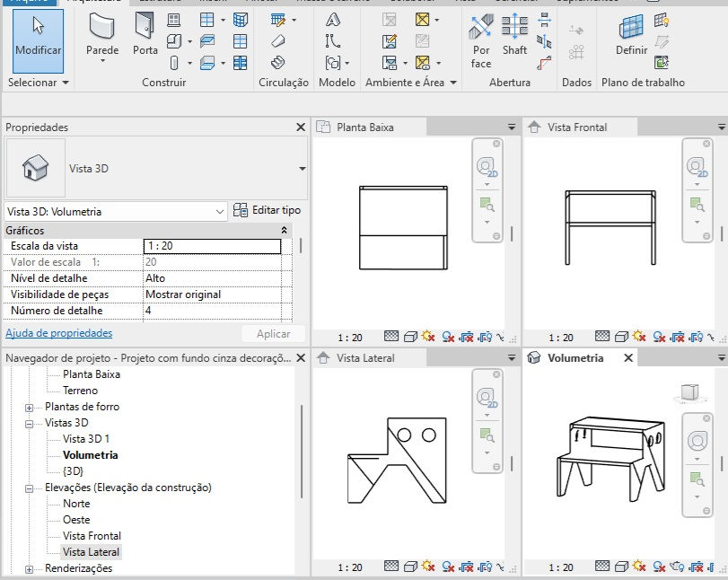The image size is (728, 580).
Task: Toggle 2D navigation wheel in Planta Baixa
Action: (x=487, y=167)
